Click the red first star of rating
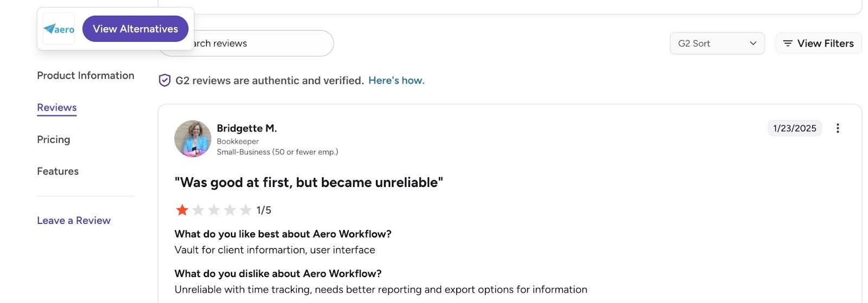This screenshot has width=868, height=303. click(182, 210)
